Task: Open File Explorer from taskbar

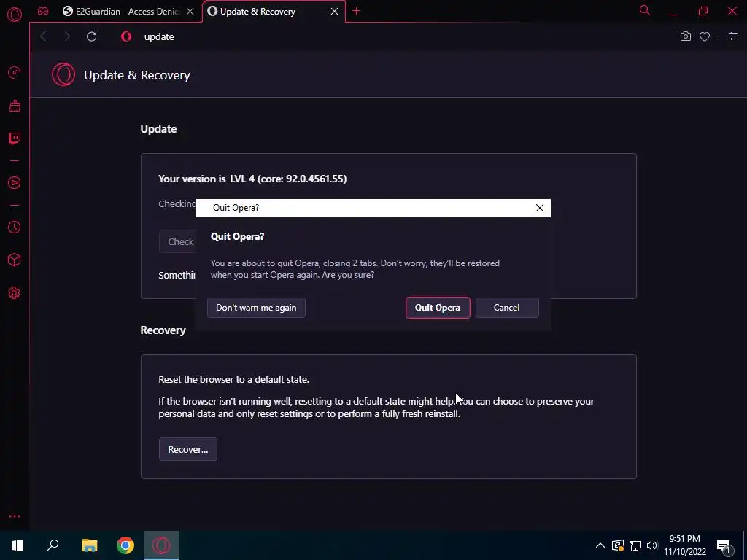Action: 89,545
